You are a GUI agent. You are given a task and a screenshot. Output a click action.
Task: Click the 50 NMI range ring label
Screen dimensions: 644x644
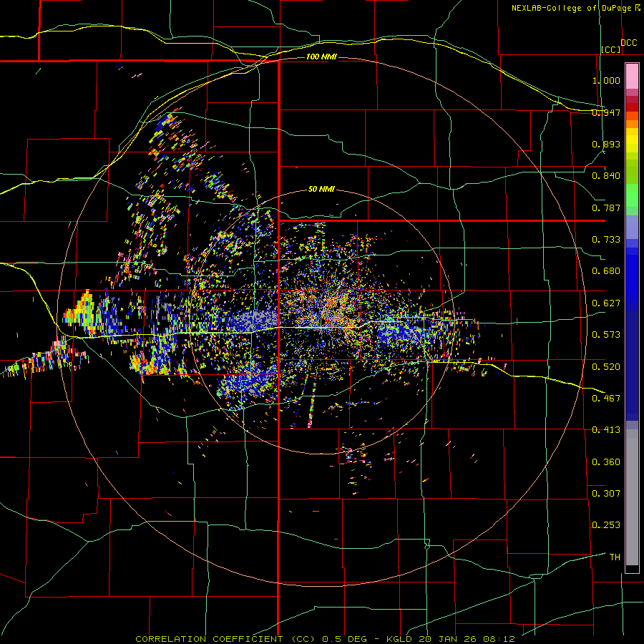coord(321,190)
